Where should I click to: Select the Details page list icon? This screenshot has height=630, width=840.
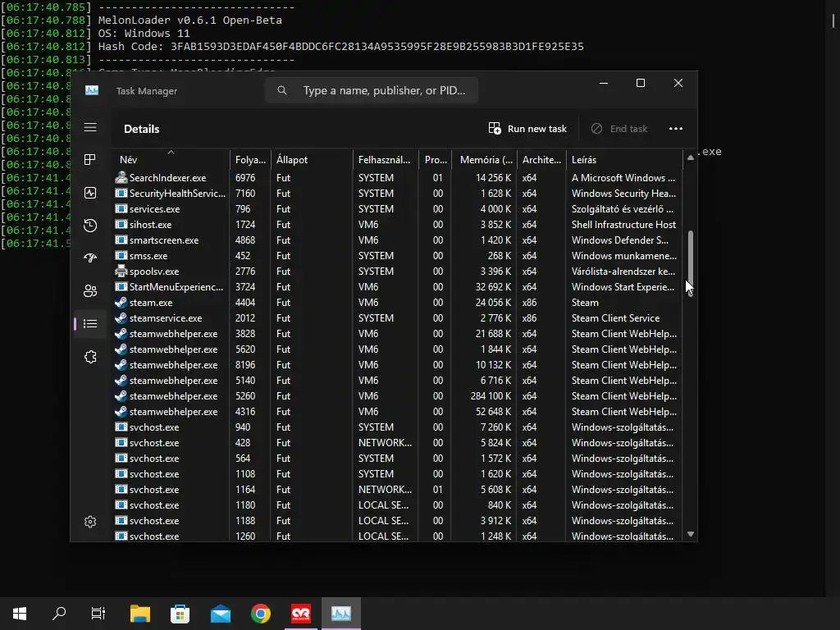tap(90, 323)
